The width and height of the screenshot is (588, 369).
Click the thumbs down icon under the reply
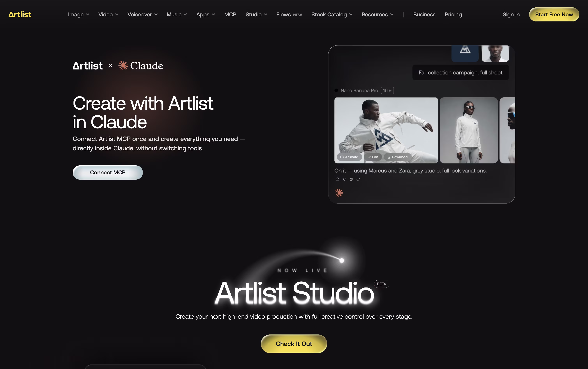coord(344,179)
